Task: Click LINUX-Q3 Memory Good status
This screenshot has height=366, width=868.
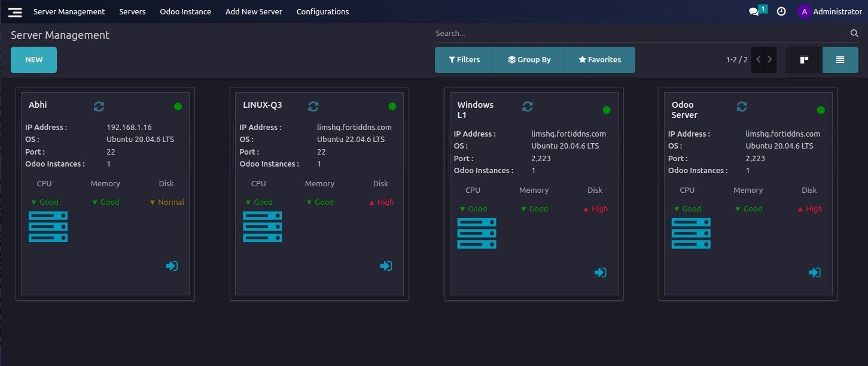Action: point(319,202)
